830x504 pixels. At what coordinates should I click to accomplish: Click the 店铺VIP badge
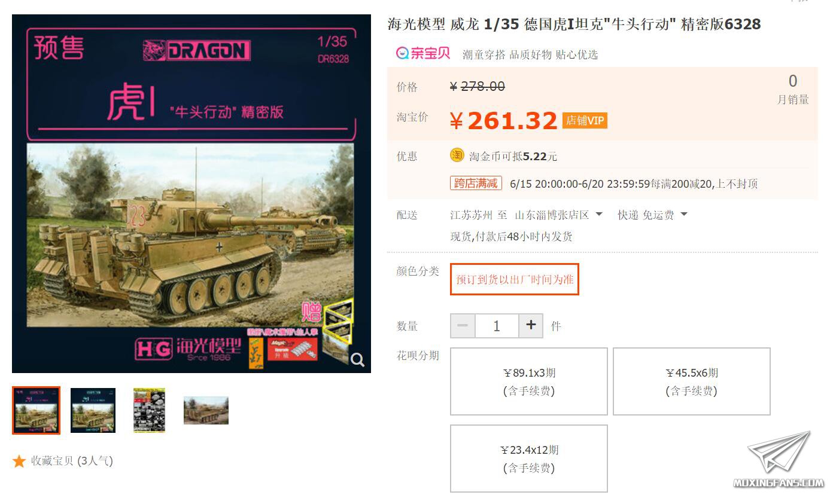pyautogui.click(x=585, y=120)
